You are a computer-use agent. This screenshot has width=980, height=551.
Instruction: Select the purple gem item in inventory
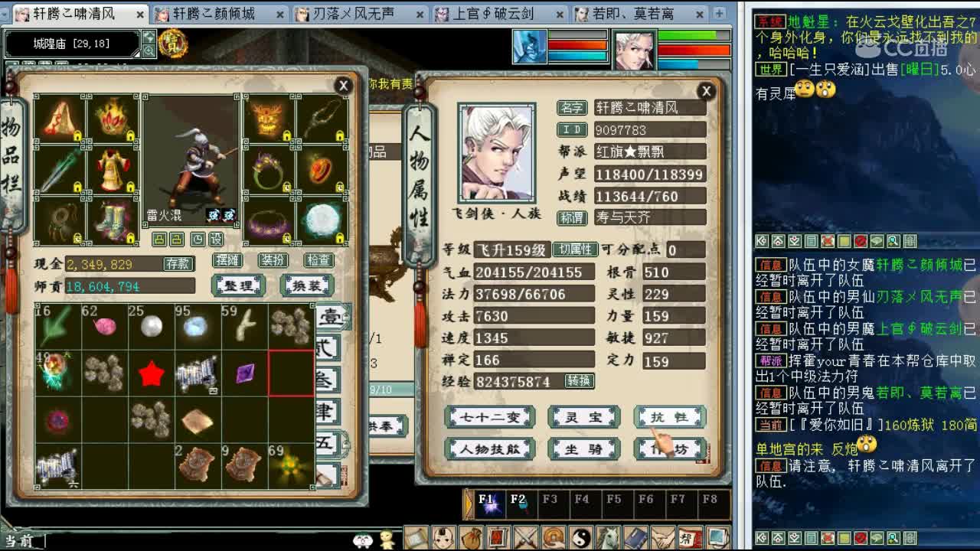(x=244, y=373)
